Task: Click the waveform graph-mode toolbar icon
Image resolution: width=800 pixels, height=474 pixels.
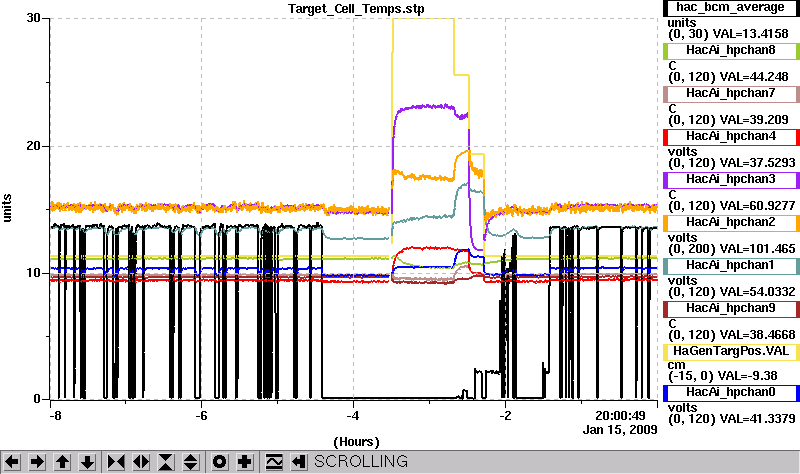Action: pyautogui.click(x=274, y=462)
